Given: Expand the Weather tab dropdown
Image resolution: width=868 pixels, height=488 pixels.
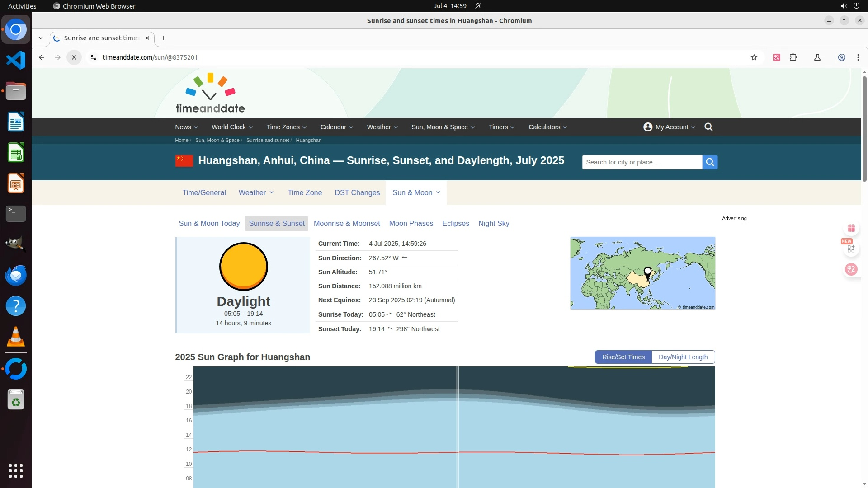Looking at the screenshot, I should click(x=256, y=193).
